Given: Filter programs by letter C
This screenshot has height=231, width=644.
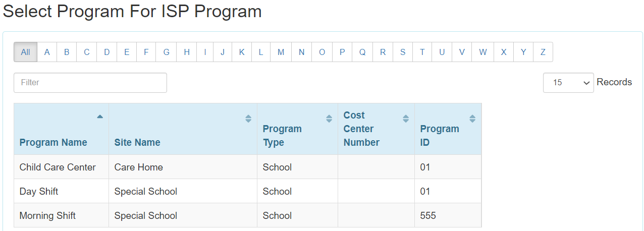Looking at the screenshot, I should coord(87,52).
